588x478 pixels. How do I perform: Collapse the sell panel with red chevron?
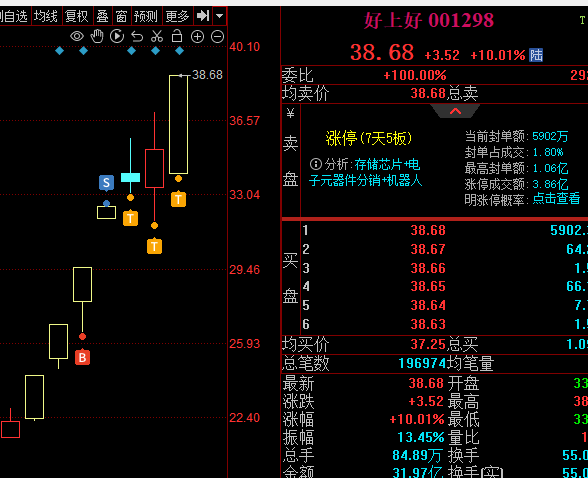pos(455,111)
